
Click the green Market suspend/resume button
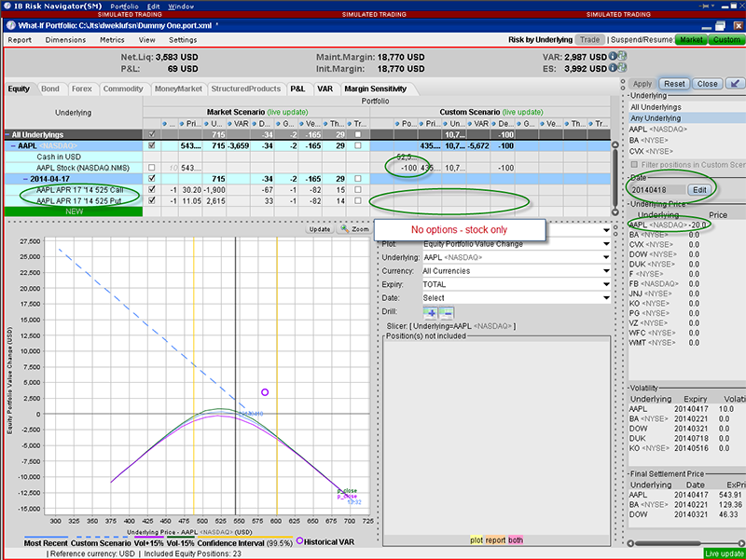(x=691, y=40)
